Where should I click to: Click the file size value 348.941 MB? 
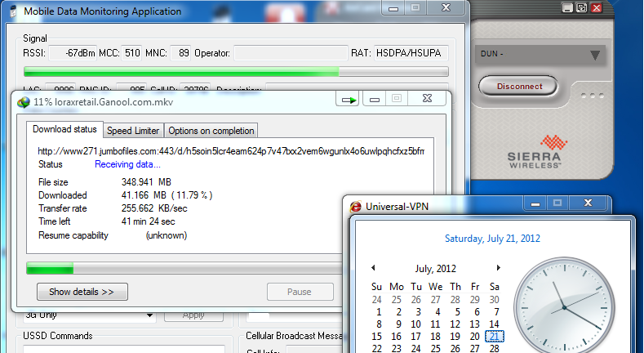[x=146, y=182]
